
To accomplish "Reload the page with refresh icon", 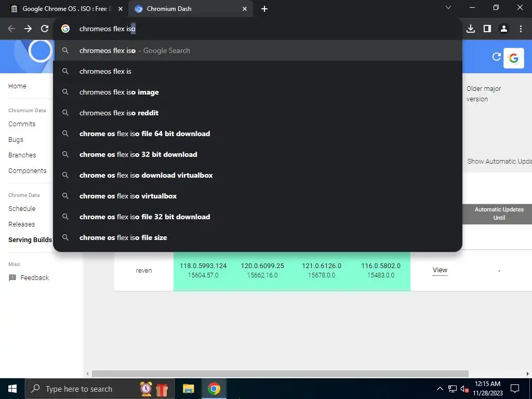I will click(x=45, y=29).
